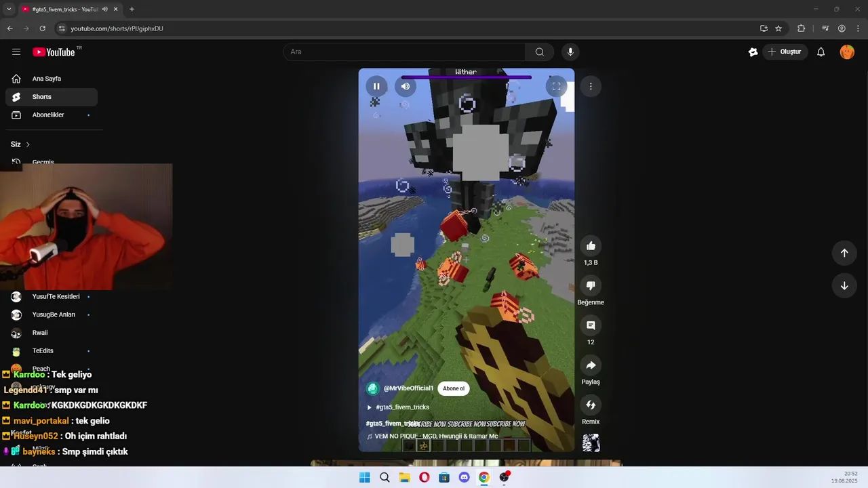Bookmark this page with the star
The width and height of the screenshot is (868, 488).
(x=778, y=28)
